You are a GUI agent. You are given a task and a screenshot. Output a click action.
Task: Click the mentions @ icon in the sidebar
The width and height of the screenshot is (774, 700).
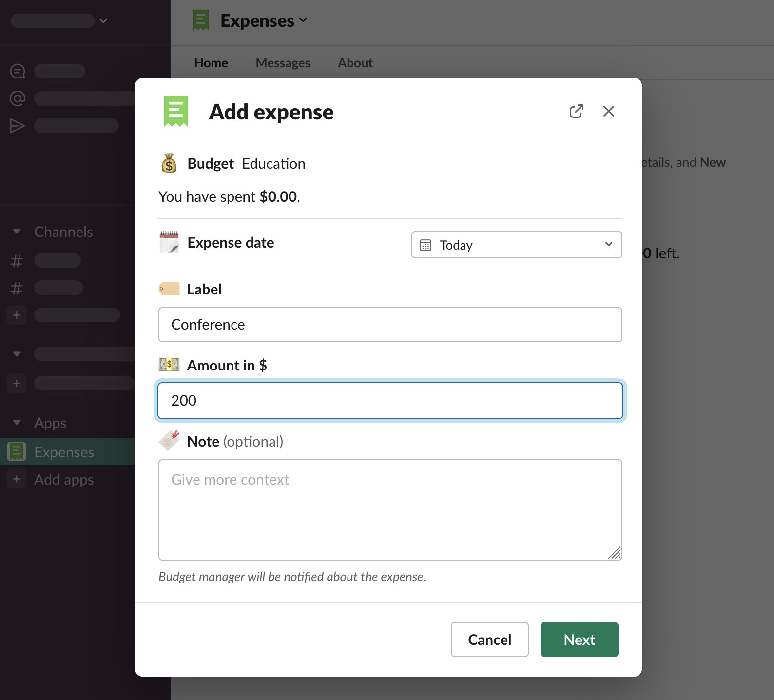click(18, 98)
